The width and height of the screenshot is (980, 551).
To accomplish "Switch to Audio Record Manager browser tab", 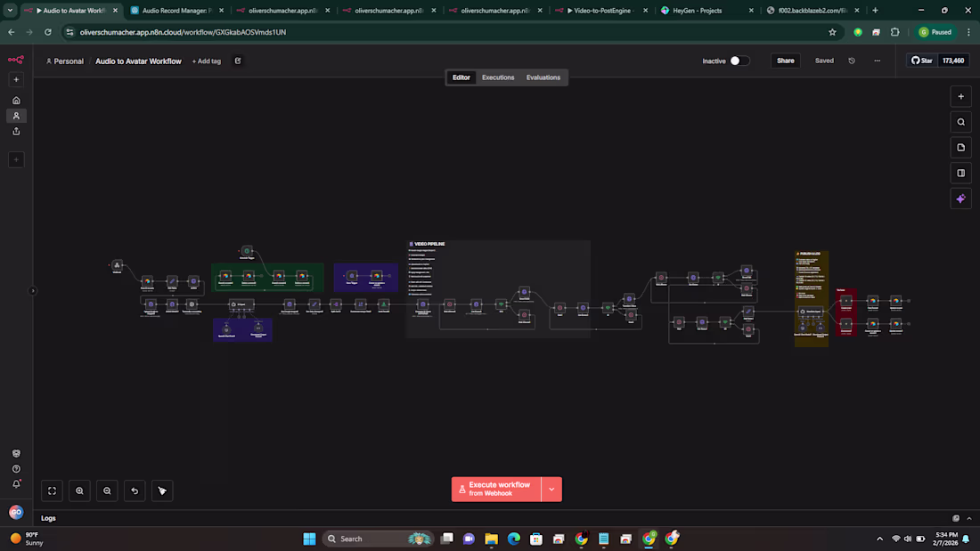I will click(177, 11).
